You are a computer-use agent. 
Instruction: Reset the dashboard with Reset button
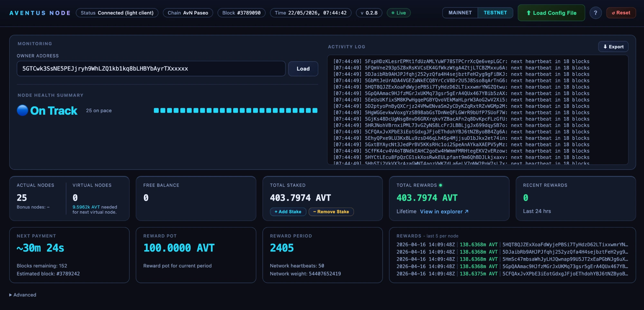click(621, 13)
